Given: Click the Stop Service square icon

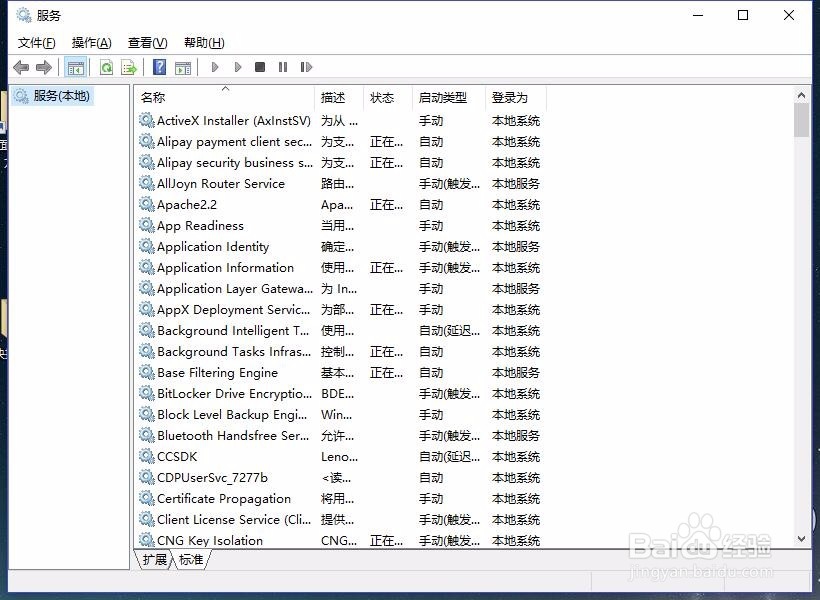Looking at the screenshot, I should coord(260,67).
